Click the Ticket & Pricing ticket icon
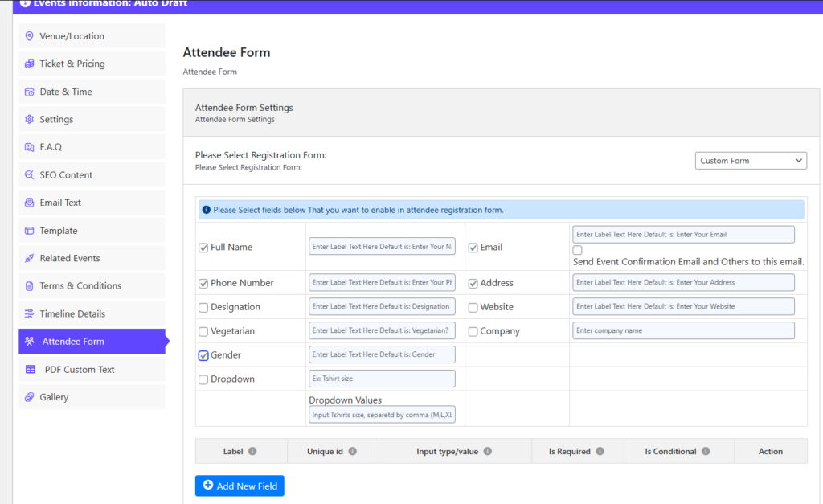The width and height of the screenshot is (823, 504). pyautogui.click(x=29, y=64)
